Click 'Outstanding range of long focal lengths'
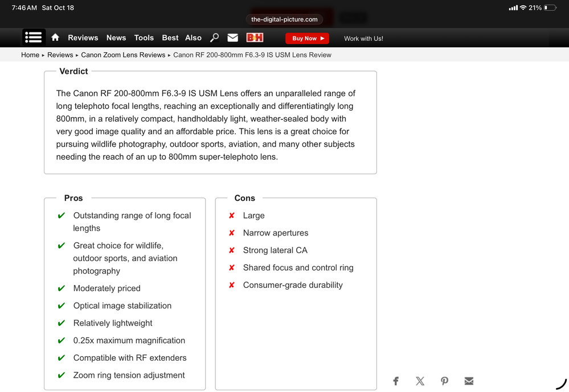 132,221
